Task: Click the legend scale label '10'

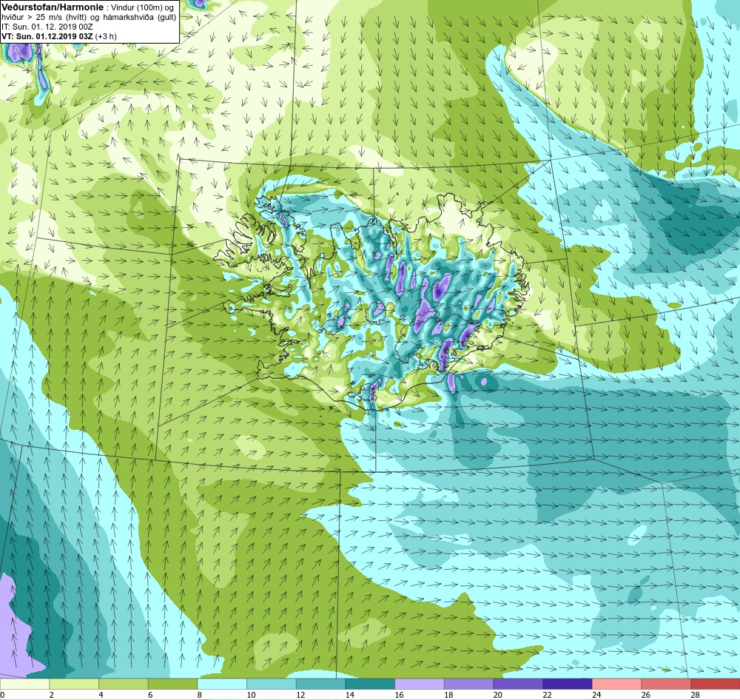Action: pyautogui.click(x=251, y=695)
